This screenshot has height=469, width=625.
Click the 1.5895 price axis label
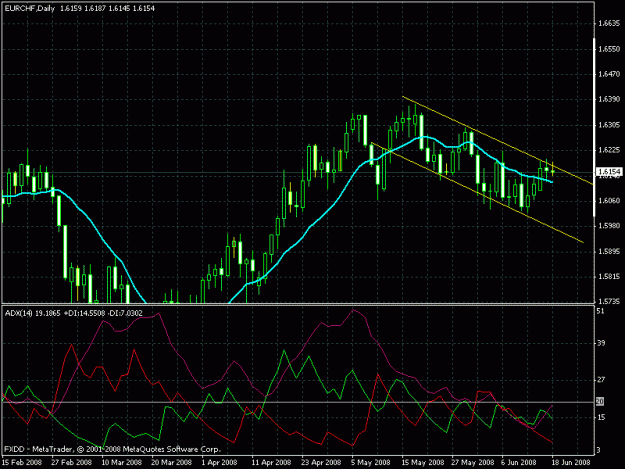pyautogui.click(x=610, y=251)
